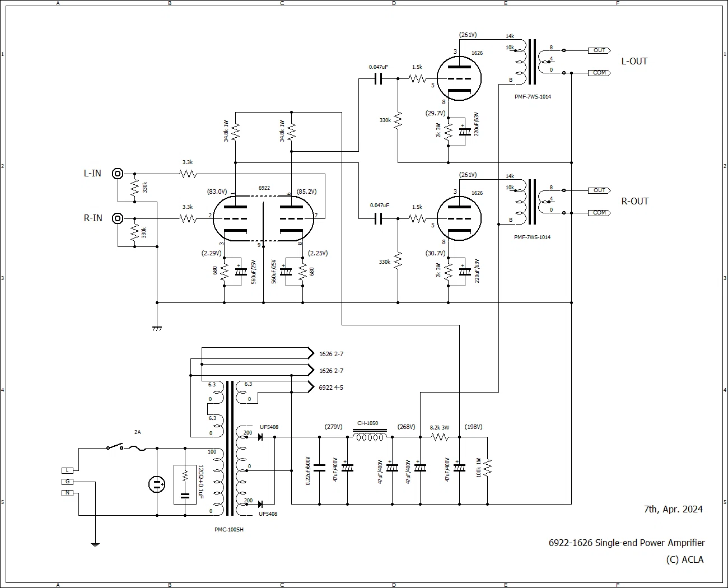The height and width of the screenshot is (588, 728).
Task: Click the earth ground symbol under the G terminal
Action: click(95, 544)
